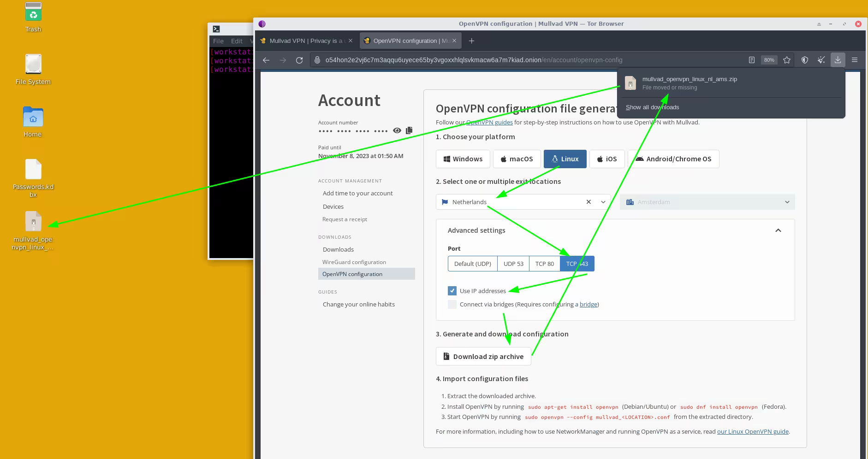Toggle reader view icon in address bar
This screenshot has width=868, height=459.
[x=752, y=60]
